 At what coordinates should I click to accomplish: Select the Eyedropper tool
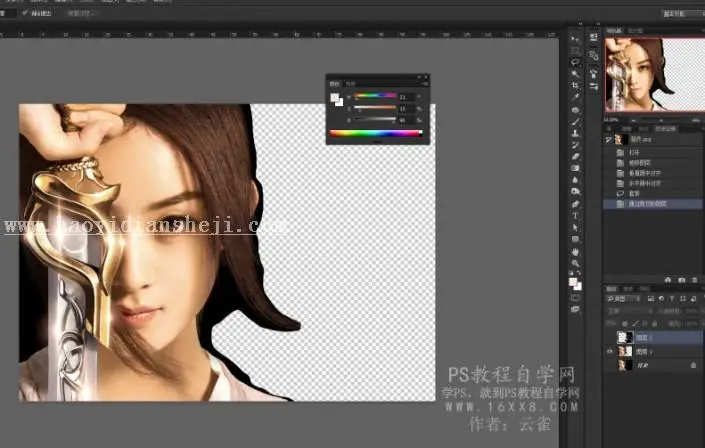click(x=575, y=97)
